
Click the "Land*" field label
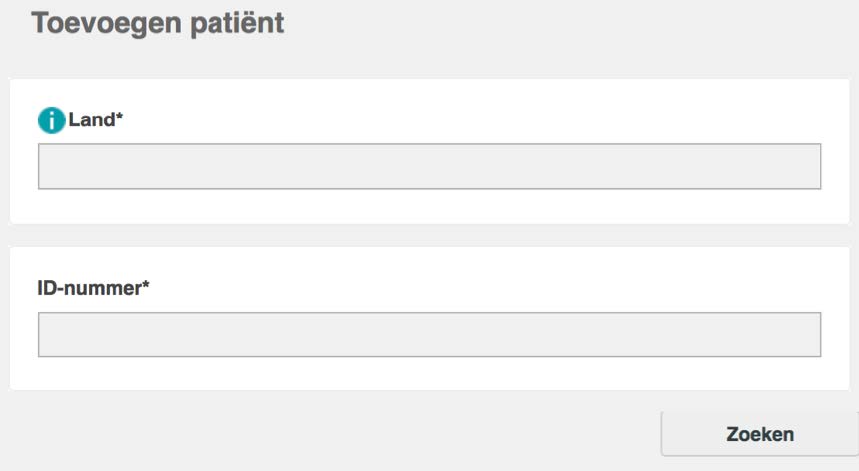click(95, 119)
